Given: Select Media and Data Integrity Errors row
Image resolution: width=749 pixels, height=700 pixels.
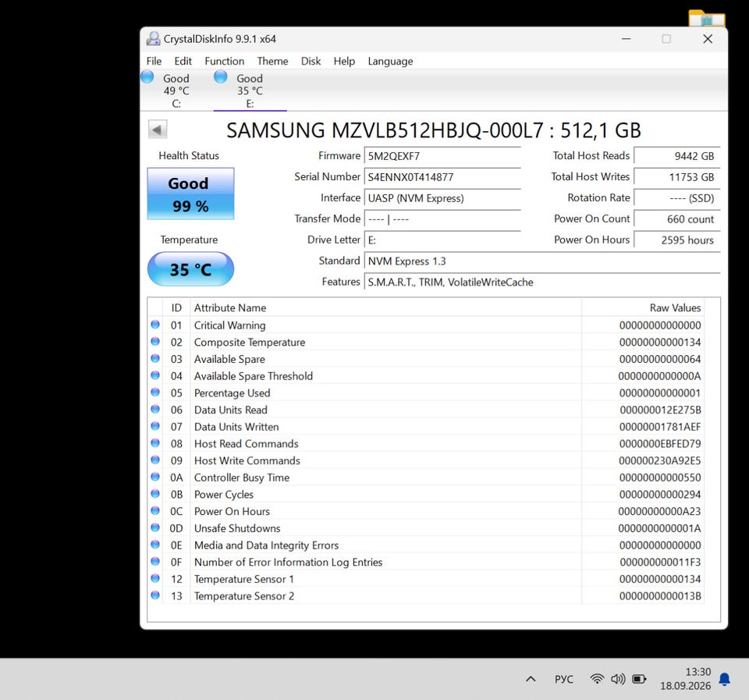Looking at the screenshot, I should click(426, 545).
